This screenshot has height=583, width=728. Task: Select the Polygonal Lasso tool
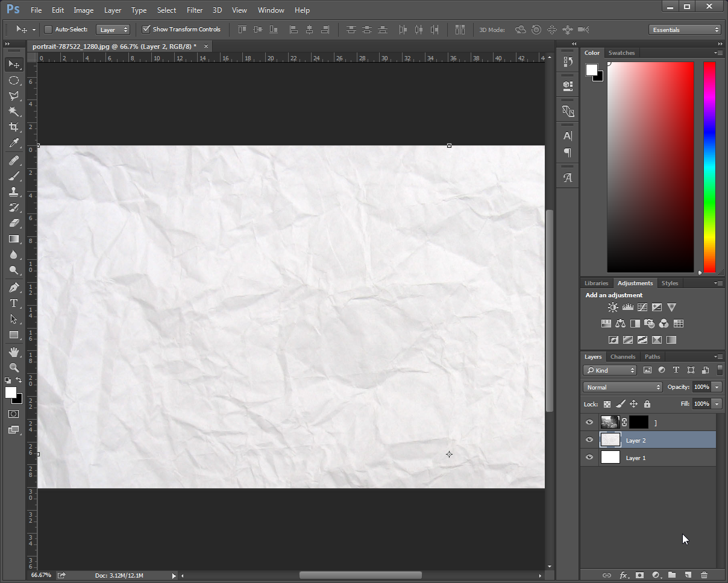(x=14, y=96)
